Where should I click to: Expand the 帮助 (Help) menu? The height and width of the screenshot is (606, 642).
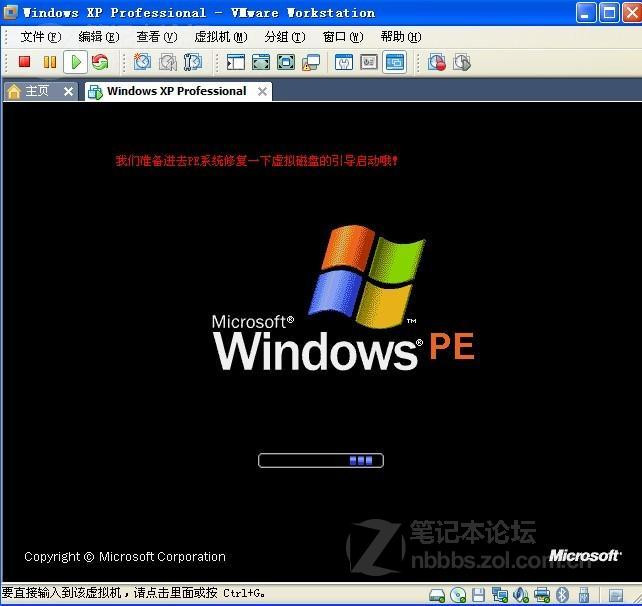(x=400, y=37)
